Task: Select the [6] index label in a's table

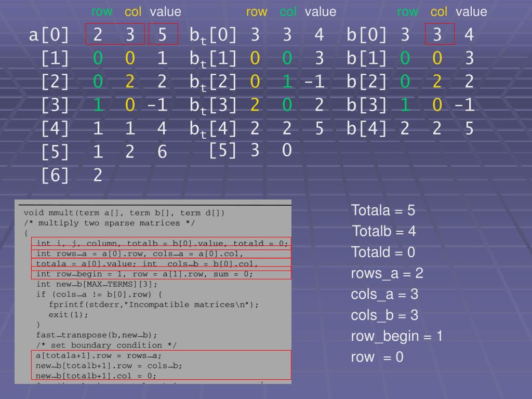Action: click(55, 175)
